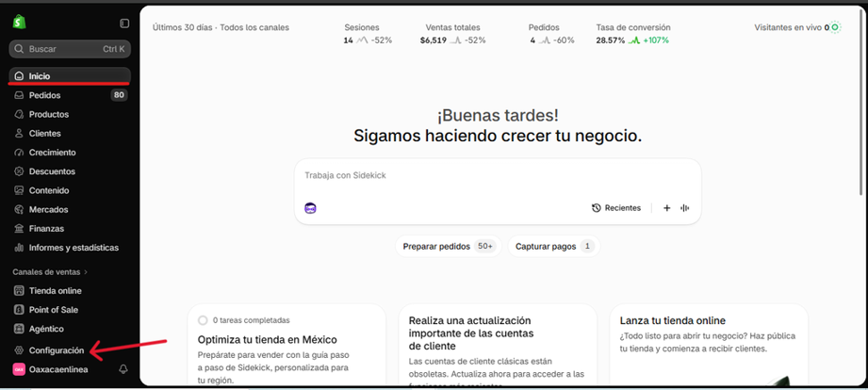Click the Clientes person icon
This screenshot has width=868, height=390.
[20, 134]
